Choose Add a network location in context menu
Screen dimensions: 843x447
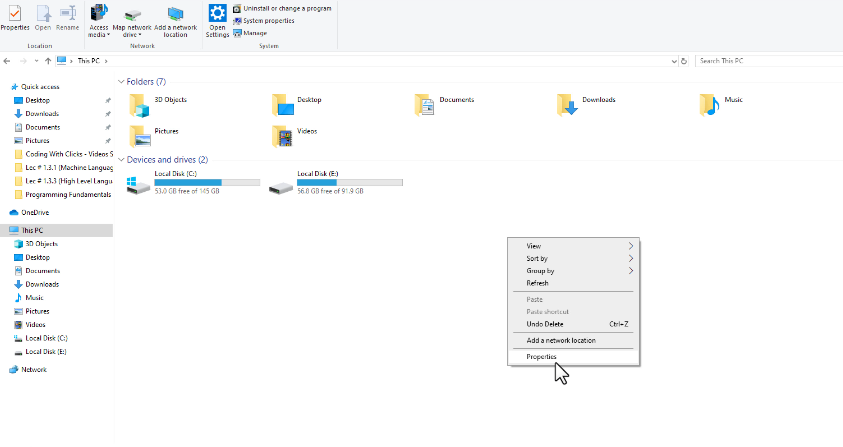click(x=574, y=340)
